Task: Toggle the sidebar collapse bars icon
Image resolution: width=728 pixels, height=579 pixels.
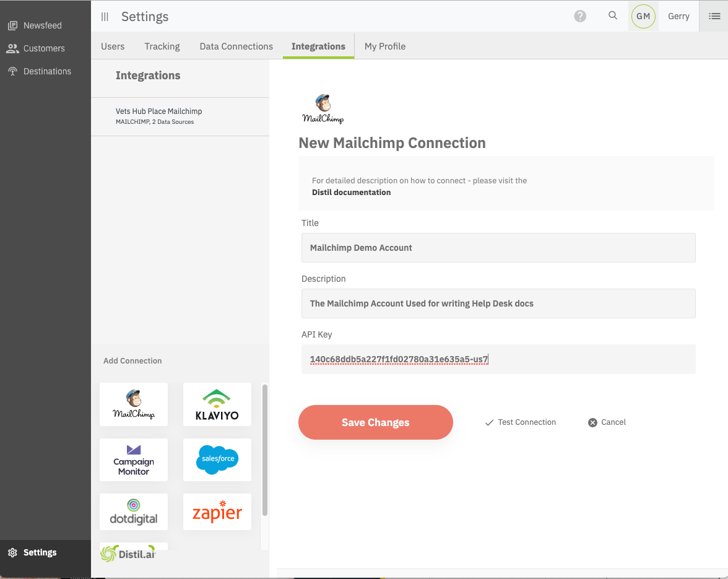Action: coord(105,17)
